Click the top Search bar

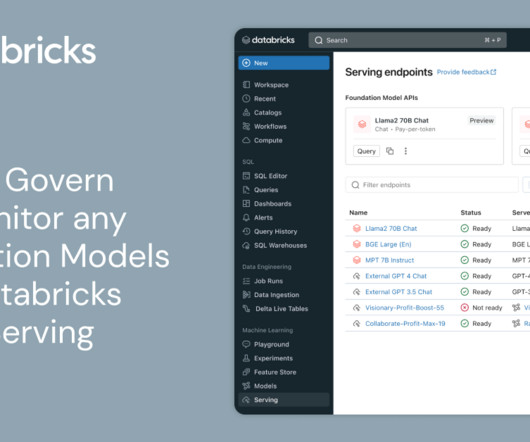pyautogui.click(x=407, y=40)
